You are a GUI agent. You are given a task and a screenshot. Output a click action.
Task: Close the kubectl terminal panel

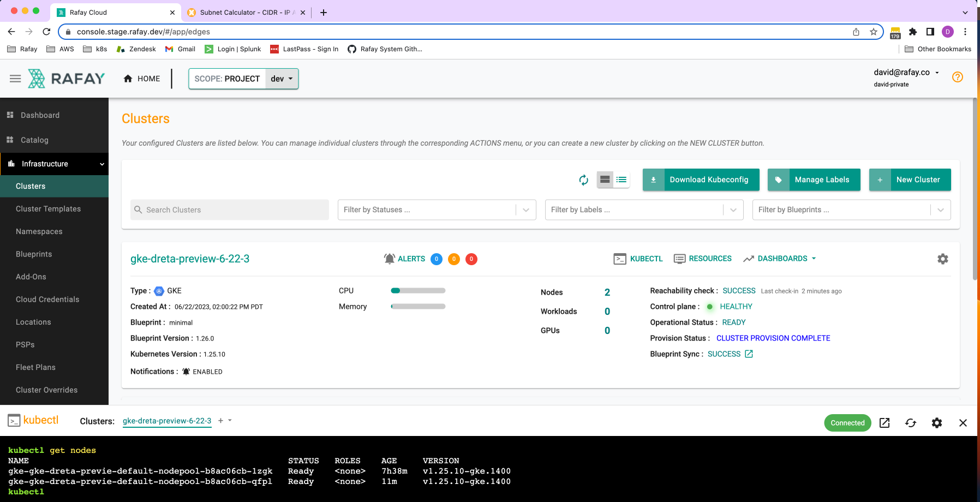(x=963, y=423)
